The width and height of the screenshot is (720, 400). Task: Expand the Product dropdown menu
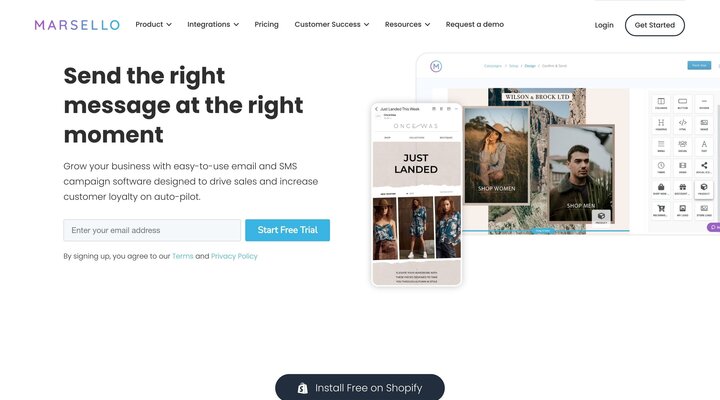click(153, 24)
